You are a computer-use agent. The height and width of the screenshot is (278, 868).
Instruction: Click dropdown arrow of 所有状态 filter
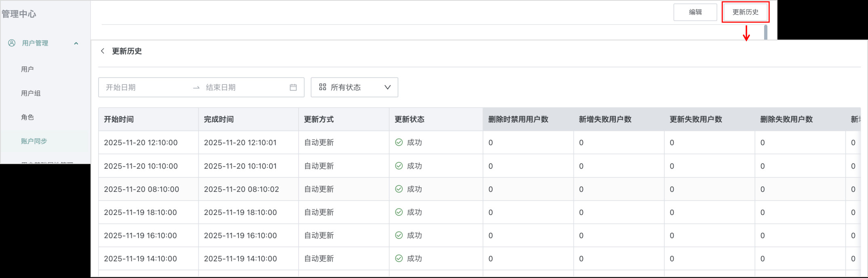pyautogui.click(x=387, y=87)
